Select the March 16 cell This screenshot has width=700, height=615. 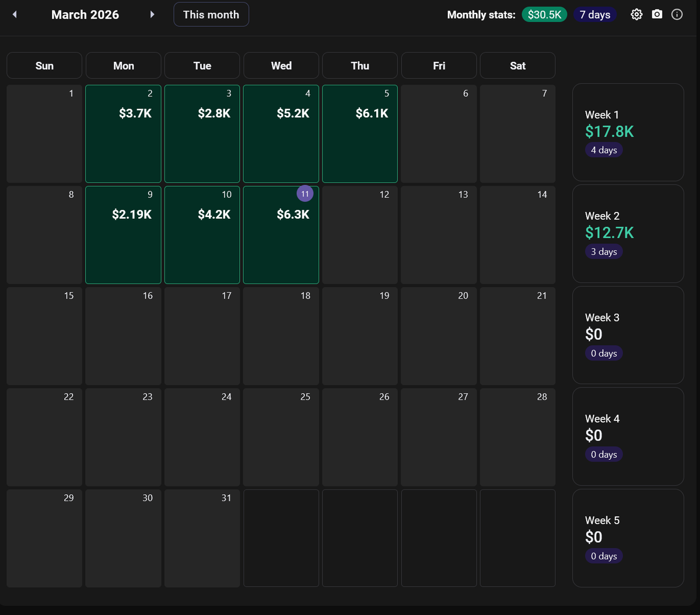point(124,336)
